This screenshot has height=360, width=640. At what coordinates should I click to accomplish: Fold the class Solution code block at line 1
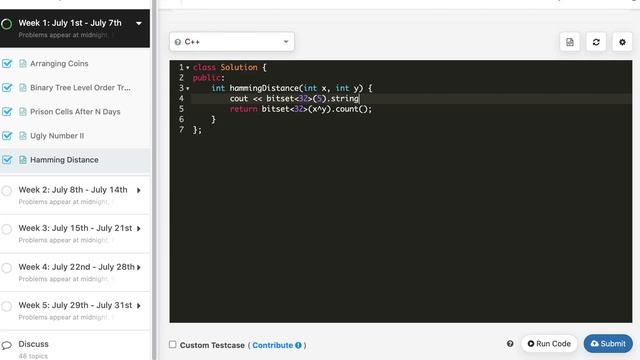click(188, 68)
